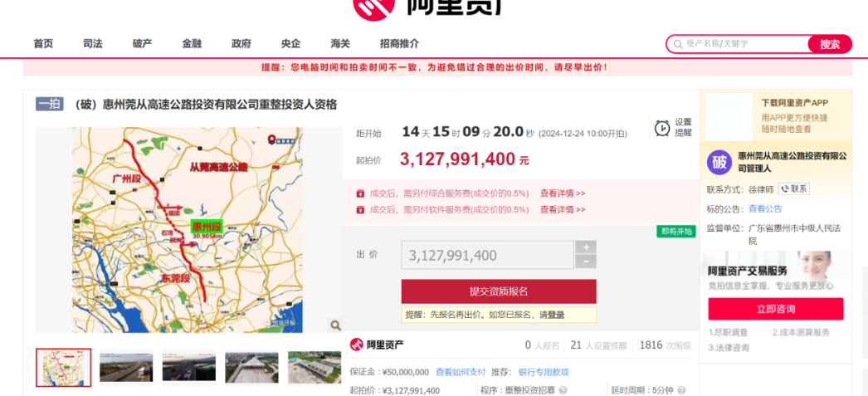Click the main highway map image
Viewport: 868px width, 396px height.
coord(188,230)
